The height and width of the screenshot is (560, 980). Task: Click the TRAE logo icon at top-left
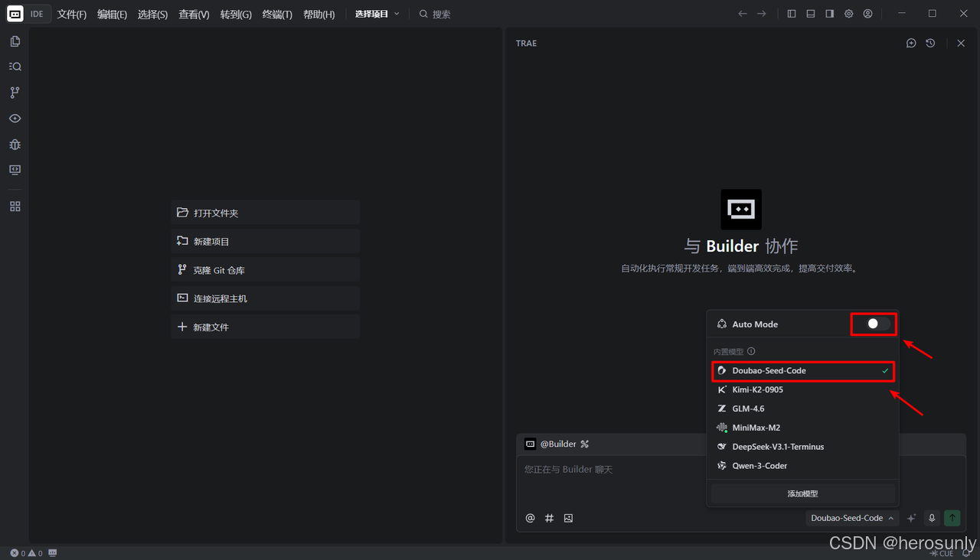pyautogui.click(x=15, y=14)
